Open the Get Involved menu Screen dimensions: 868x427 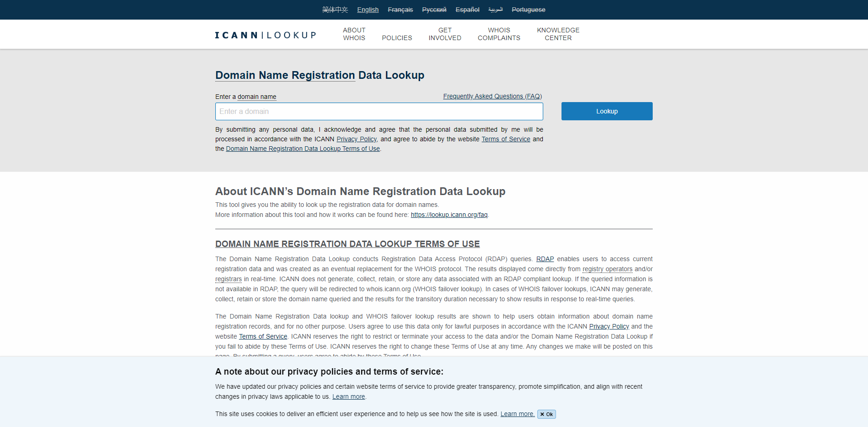coord(445,34)
